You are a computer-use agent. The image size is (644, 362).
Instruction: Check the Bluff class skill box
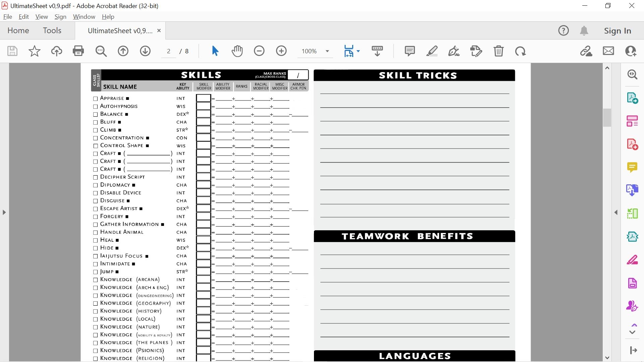click(x=95, y=122)
